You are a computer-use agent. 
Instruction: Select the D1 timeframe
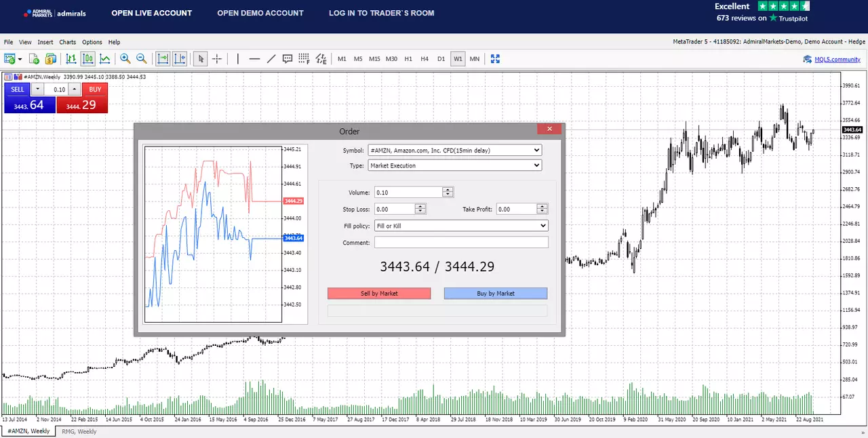coord(441,59)
